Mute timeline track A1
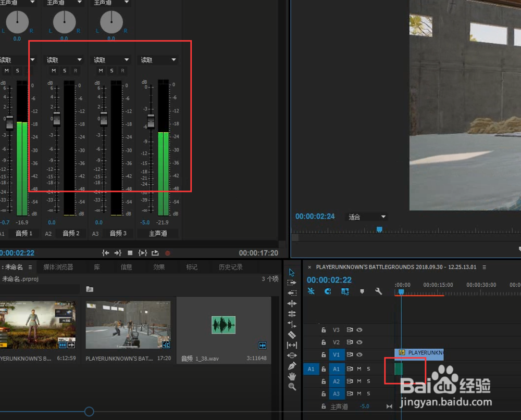This screenshot has width=521, height=420. point(359,368)
